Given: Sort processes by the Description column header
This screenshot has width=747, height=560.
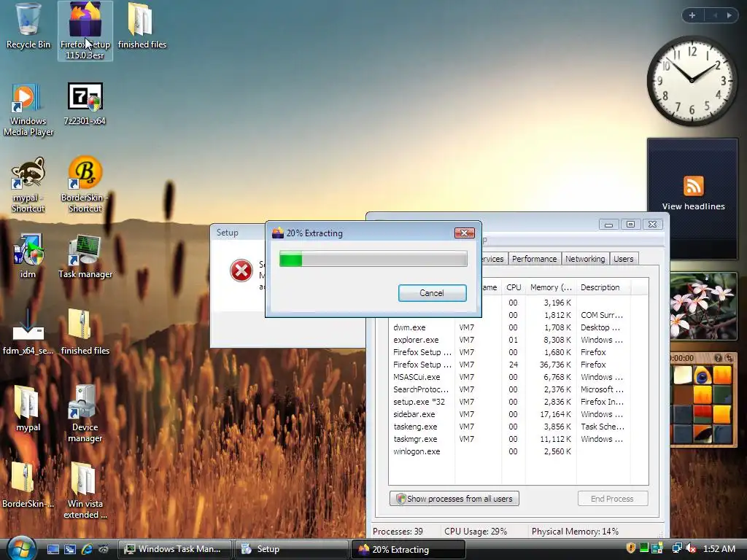Looking at the screenshot, I should 603,287.
